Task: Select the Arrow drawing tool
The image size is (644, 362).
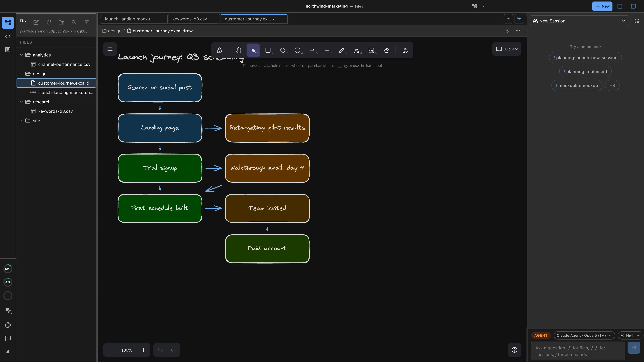Action: point(312,50)
